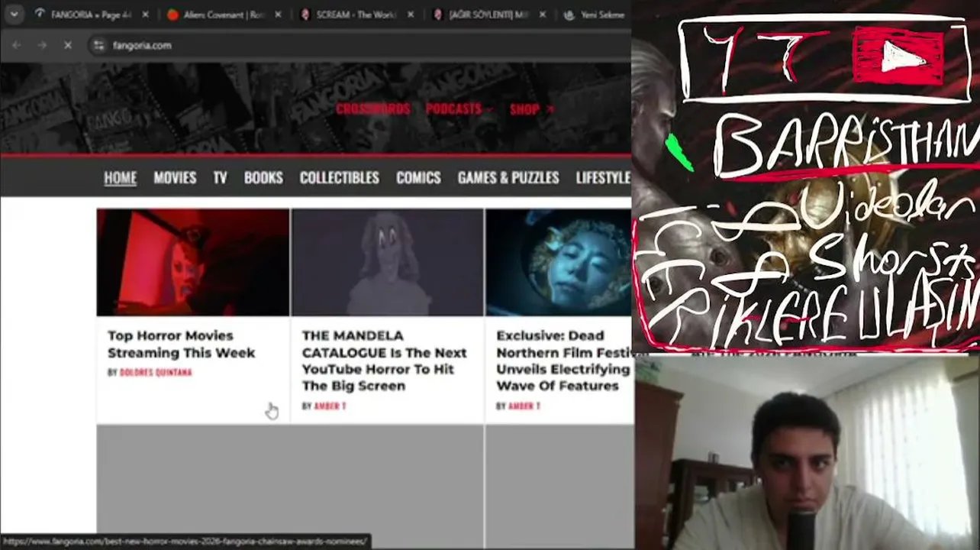Open the SHOP link in the header
Viewport: 980px width, 550px height.
click(x=531, y=108)
